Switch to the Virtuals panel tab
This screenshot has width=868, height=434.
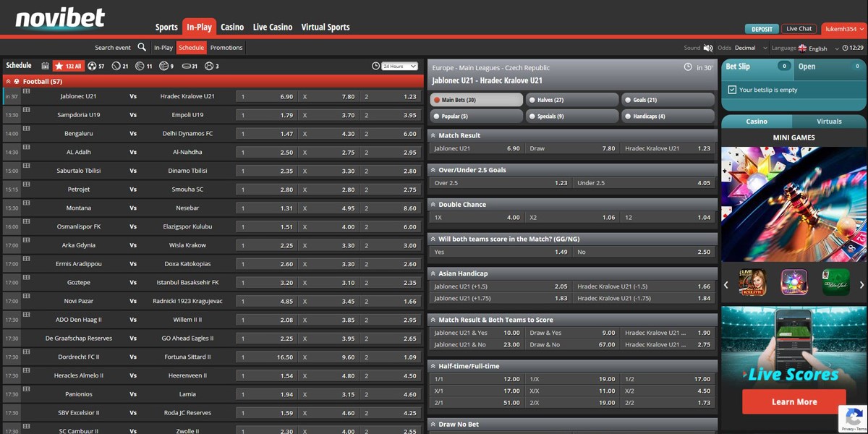[829, 122]
